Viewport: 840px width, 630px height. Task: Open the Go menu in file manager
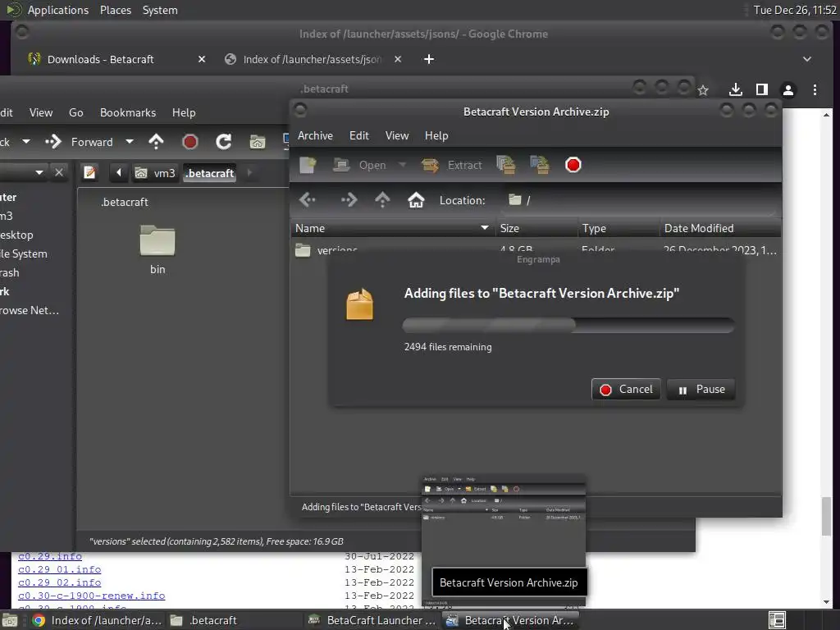[76, 112]
